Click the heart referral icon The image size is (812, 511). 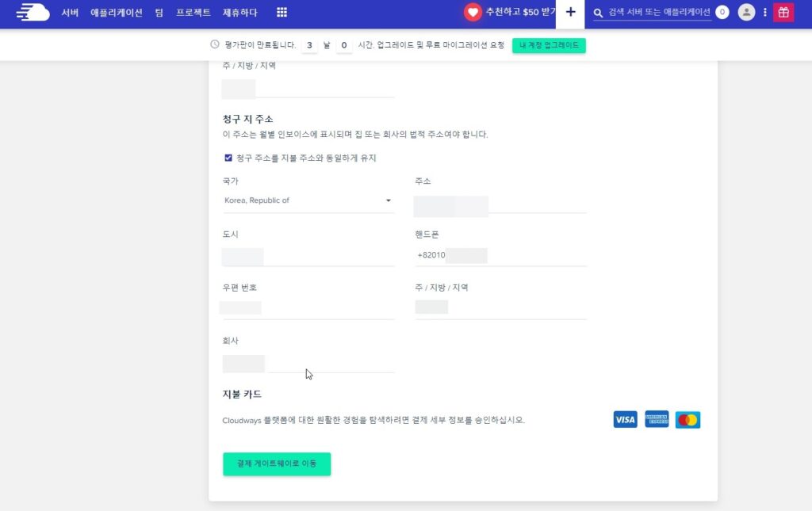473,13
